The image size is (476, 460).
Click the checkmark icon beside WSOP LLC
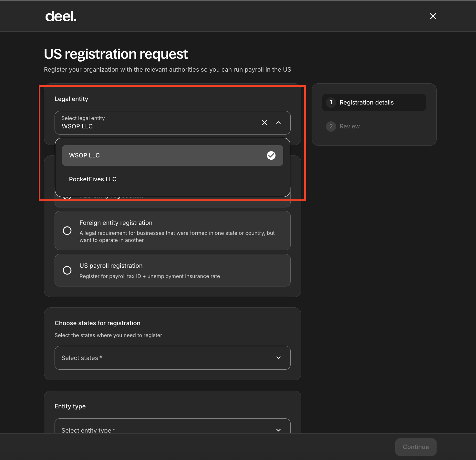click(271, 155)
